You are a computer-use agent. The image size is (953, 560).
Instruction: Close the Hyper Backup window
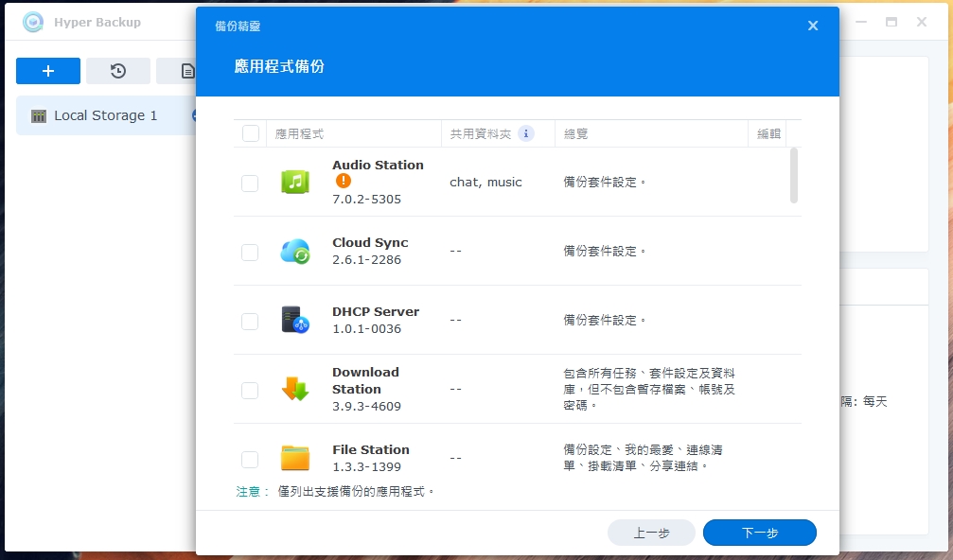click(922, 22)
